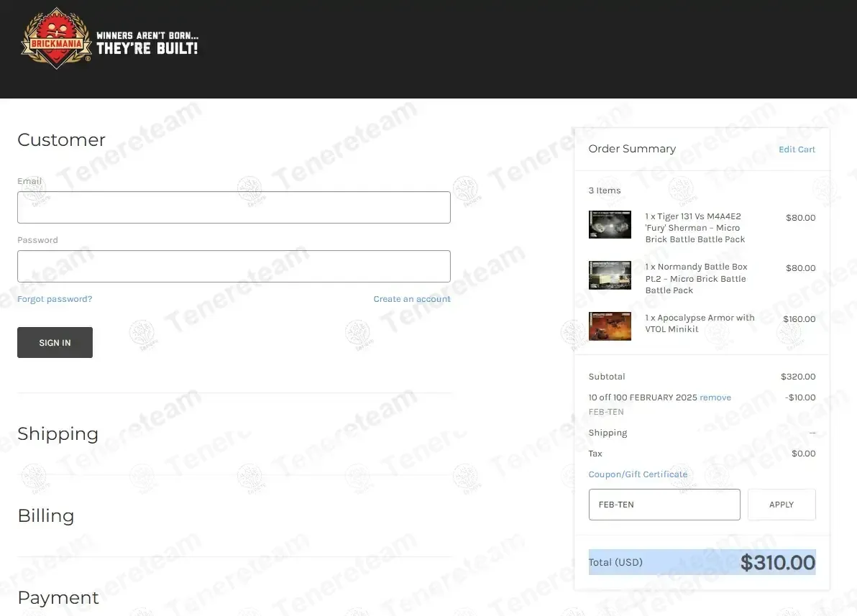This screenshot has height=616, width=857.
Task: Click the Shipping section heading
Action: [58, 433]
